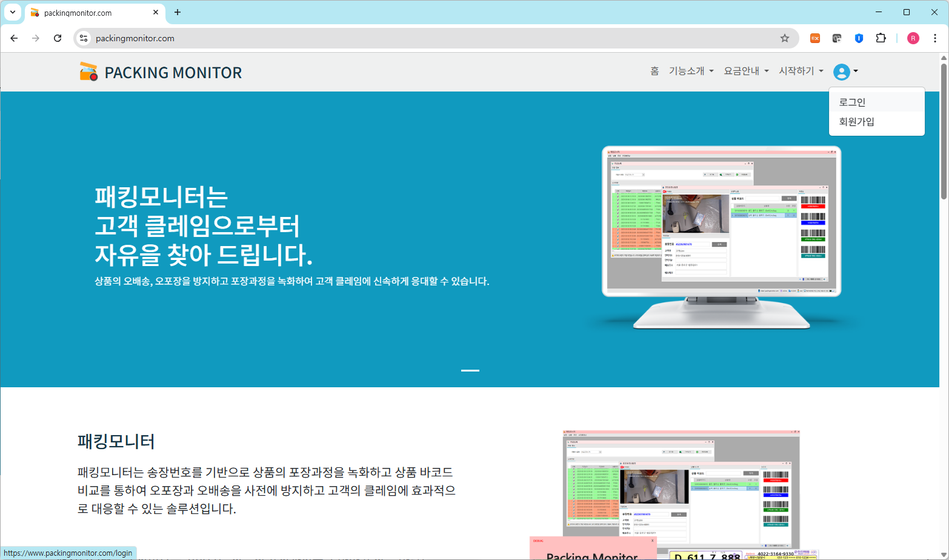Image resolution: width=949 pixels, height=560 pixels.
Task: Expand the 기능소개 dropdown menu
Action: point(691,71)
